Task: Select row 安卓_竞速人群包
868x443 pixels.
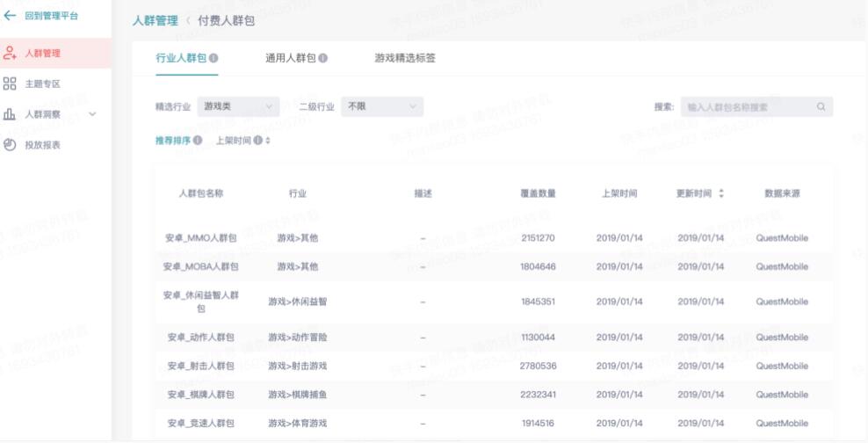Action: pyautogui.click(x=494, y=423)
